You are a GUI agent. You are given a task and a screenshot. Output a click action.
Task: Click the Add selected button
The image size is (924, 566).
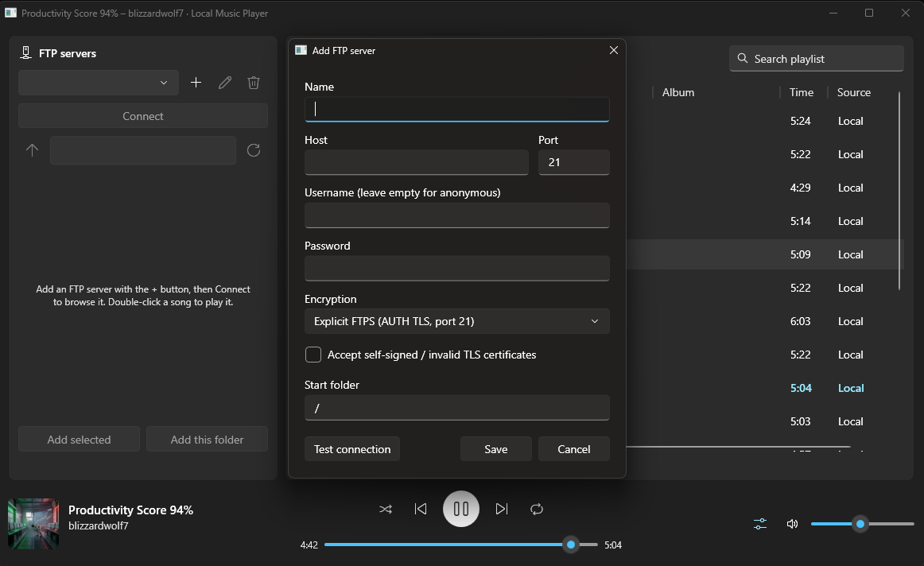[79, 440]
